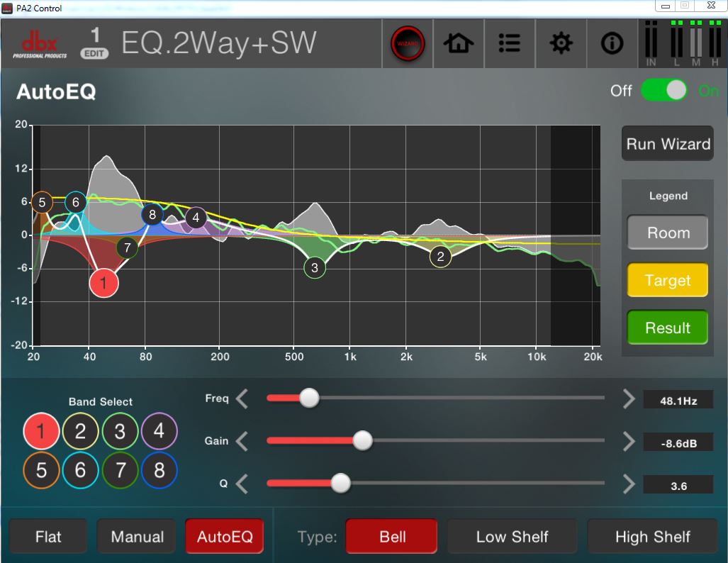Click the Q slider handle
Viewport: 728px width, 563px height.
coord(341,483)
